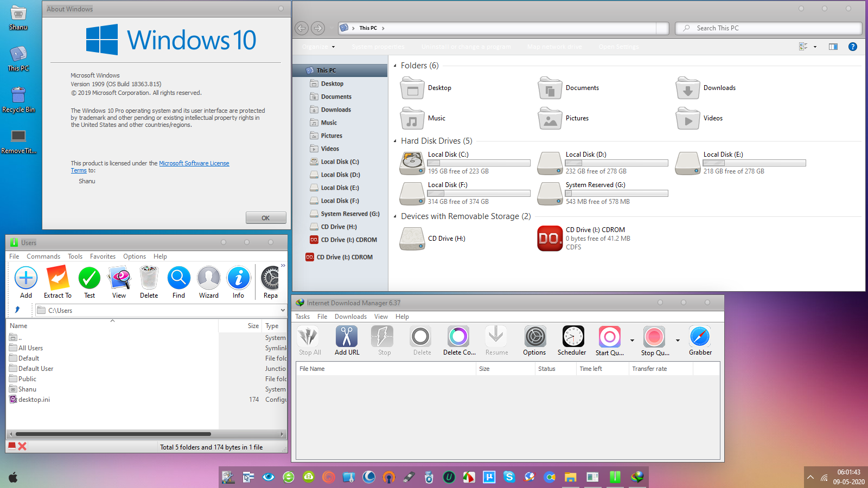Click the Stop All icon in Download Manager
868x488 pixels.
(308, 337)
